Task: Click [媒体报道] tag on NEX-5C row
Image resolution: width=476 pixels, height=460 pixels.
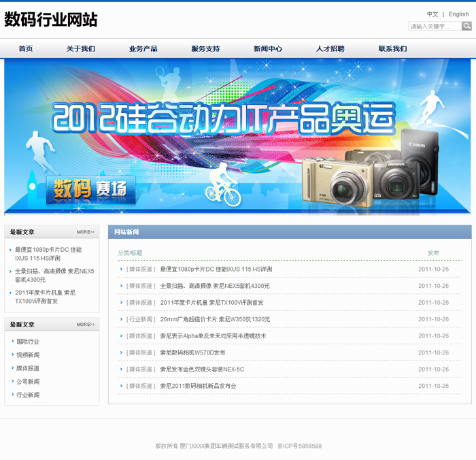Action: pos(141,369)
